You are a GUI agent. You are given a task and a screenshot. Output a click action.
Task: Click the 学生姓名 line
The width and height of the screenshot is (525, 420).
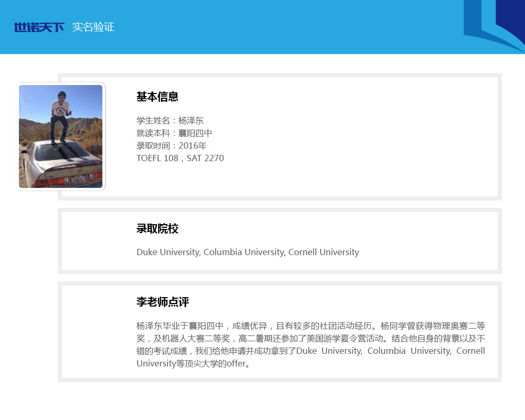pyautogui.click(x=170, y=121)
